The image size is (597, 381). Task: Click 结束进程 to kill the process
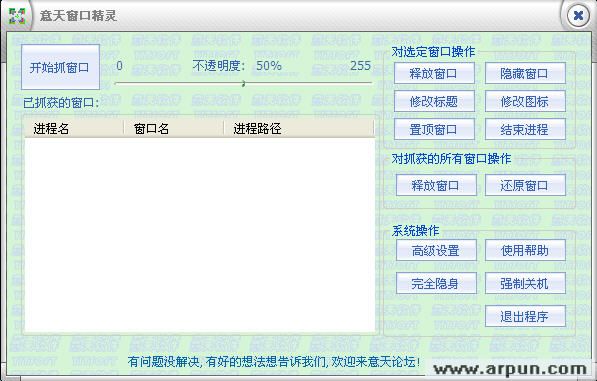[525, 129]
